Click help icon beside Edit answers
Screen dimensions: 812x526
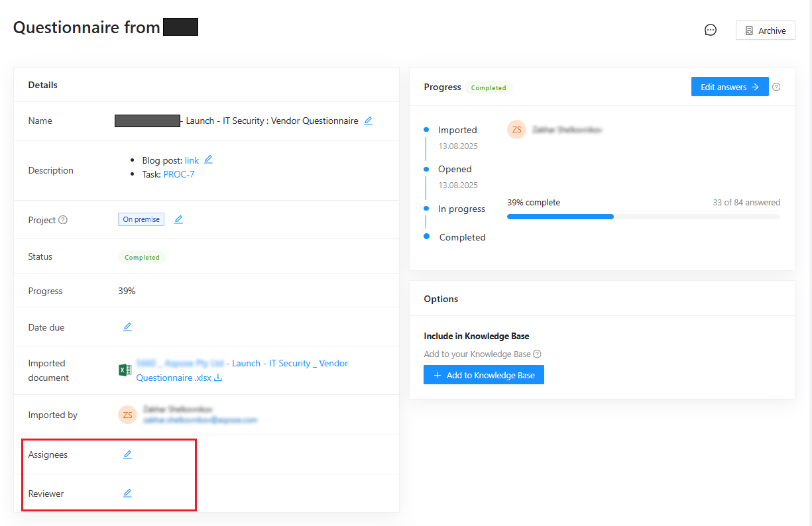pyautogui.click(x=776, y=87)
